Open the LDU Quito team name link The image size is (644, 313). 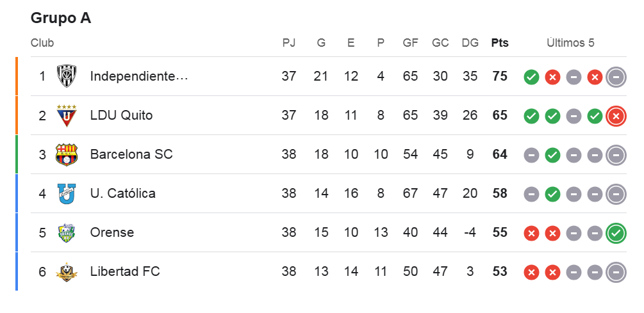(122, 116)
